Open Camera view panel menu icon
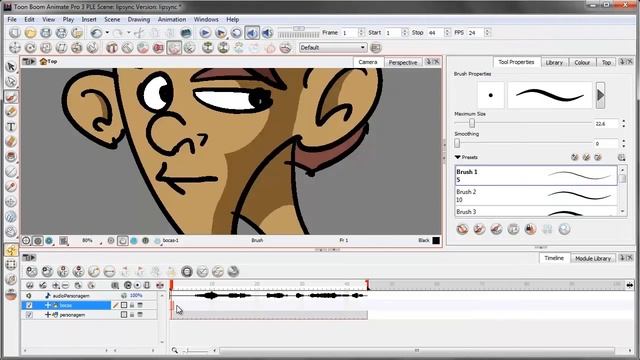Screen dimensions: 640x360 tap(29, 62)
